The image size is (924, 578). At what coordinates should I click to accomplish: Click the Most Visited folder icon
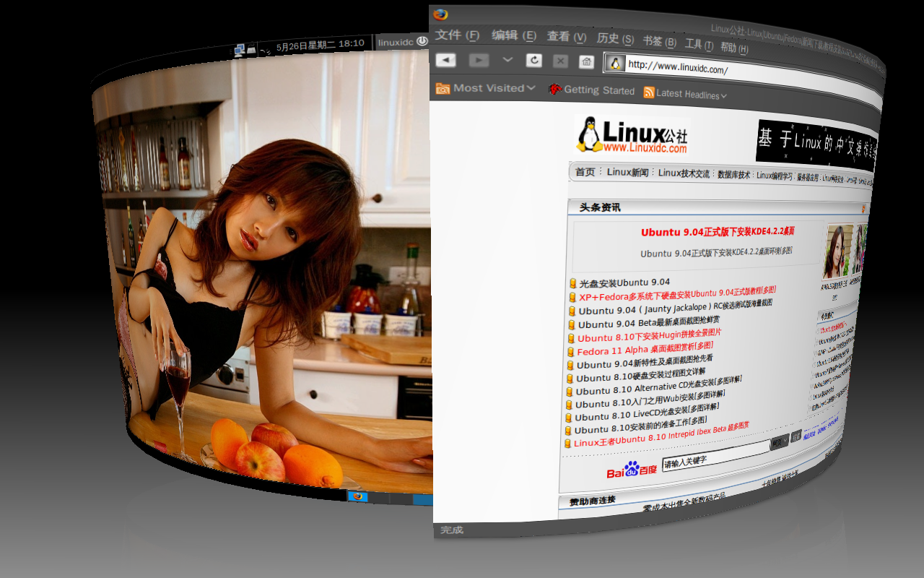click(x=443, y=87)
